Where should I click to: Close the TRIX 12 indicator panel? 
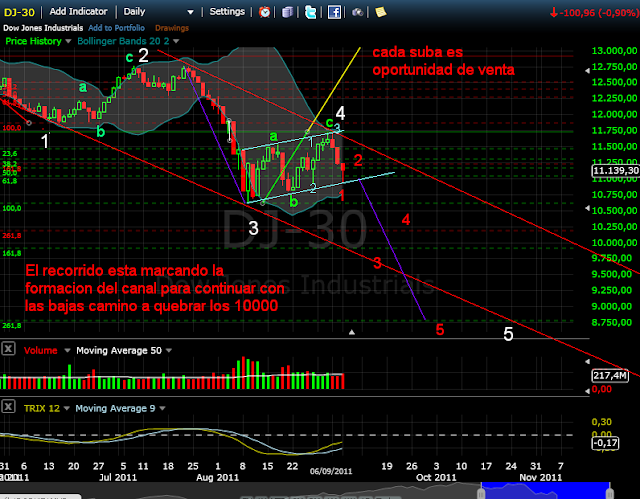(8, 407)
